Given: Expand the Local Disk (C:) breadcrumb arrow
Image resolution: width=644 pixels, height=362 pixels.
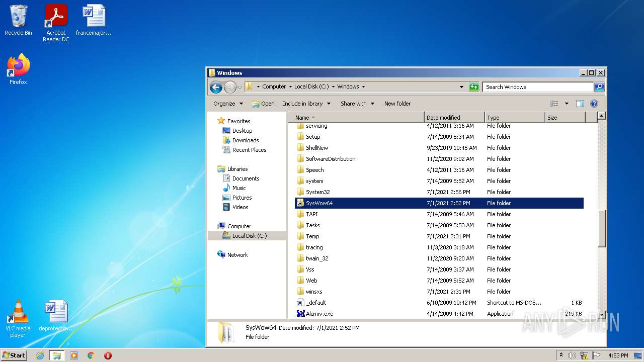Looking at the screenshot, I should coord(333,86).
